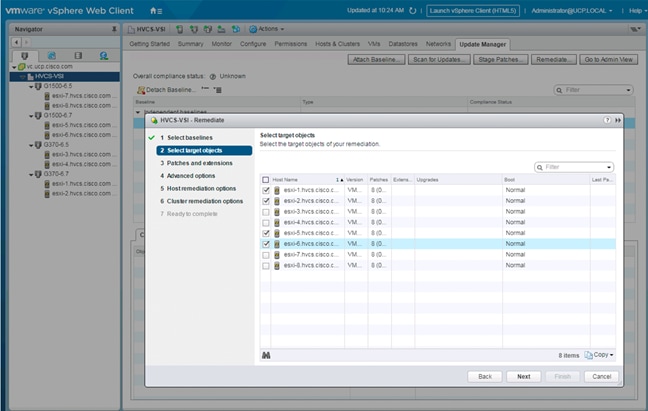The image size is (648, 411).
Task: Collapse the G370-6.5 cluster node
Action: (31, 145)
